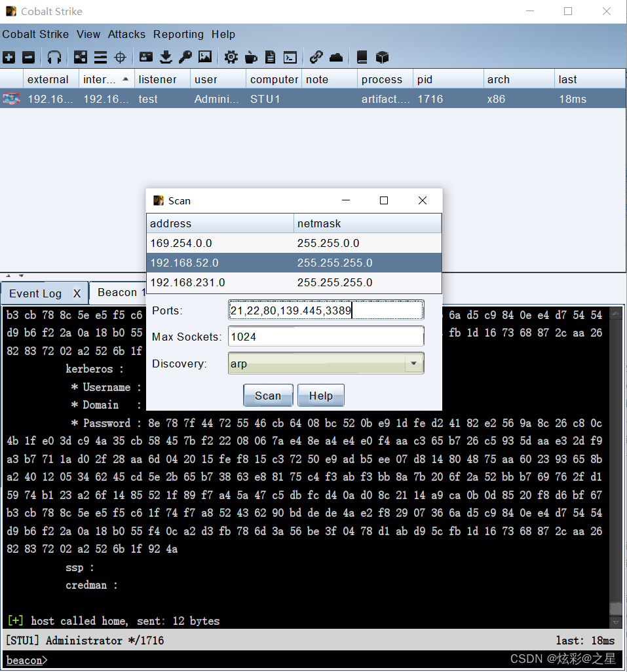The image size is (627, 672).
Task: Close the Event Log tab with X
Action: 77,293
